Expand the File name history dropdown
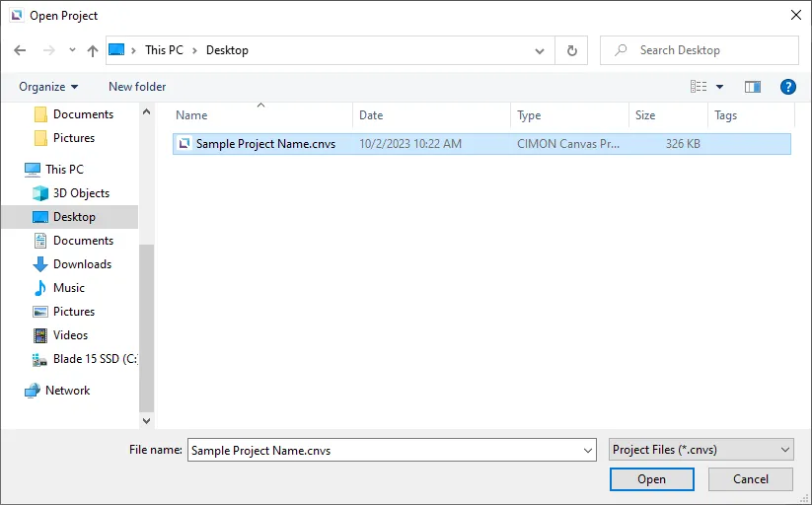 pos(588,450)
